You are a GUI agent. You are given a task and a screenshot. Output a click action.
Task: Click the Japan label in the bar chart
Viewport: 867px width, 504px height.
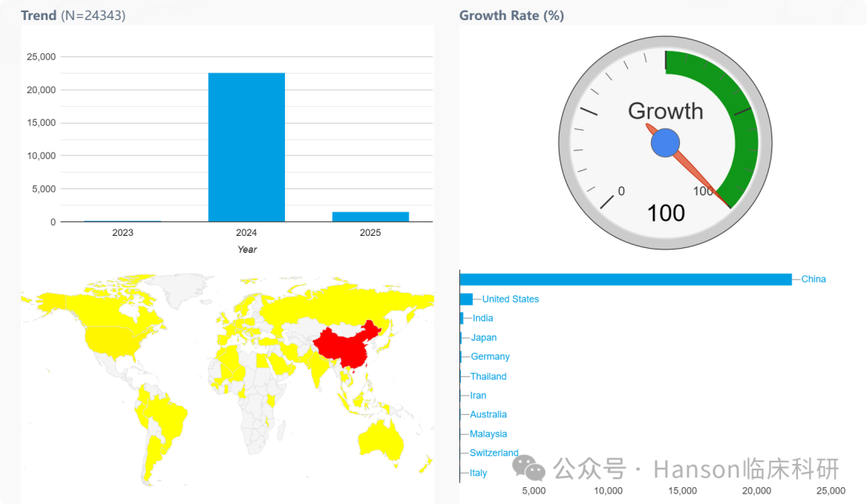(484, 337)
